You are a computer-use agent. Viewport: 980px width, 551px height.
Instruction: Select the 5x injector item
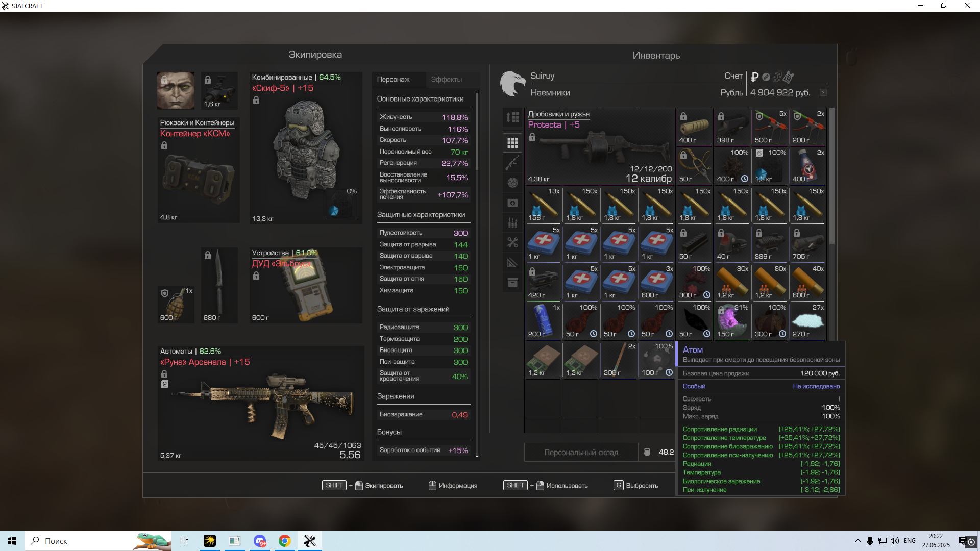[x=770, y=127]
